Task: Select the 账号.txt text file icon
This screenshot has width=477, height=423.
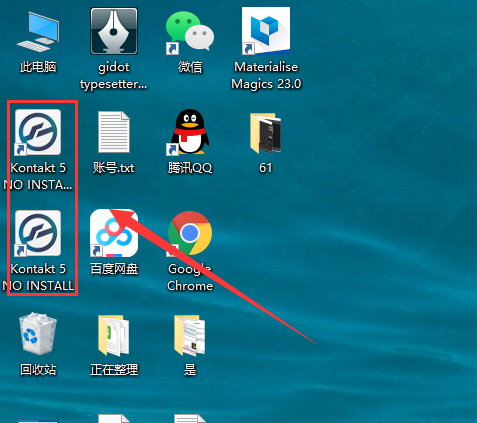Action: tap(114, 132)
